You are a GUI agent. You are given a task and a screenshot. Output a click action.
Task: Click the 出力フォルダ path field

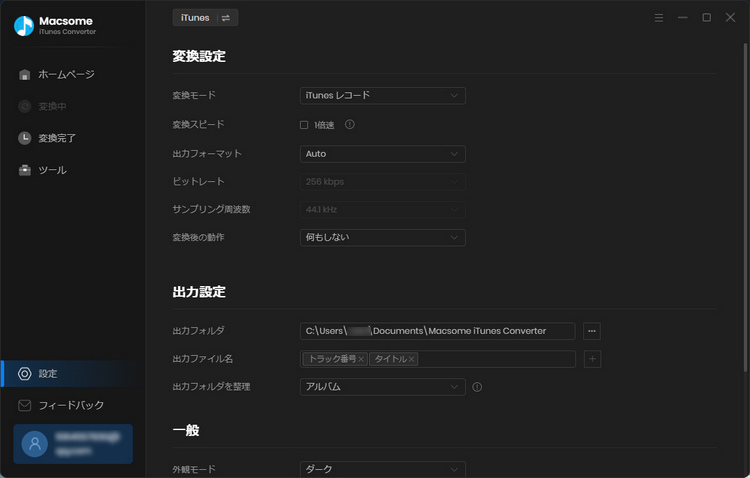pyautogui.click(x=437, y=331)
